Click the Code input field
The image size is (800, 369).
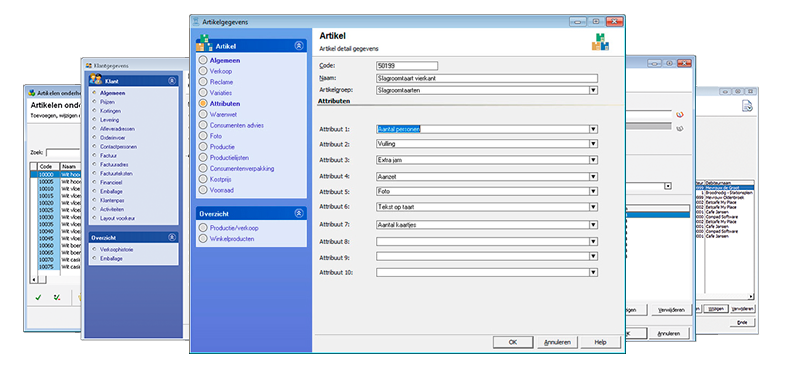click(x=407, y=66)
